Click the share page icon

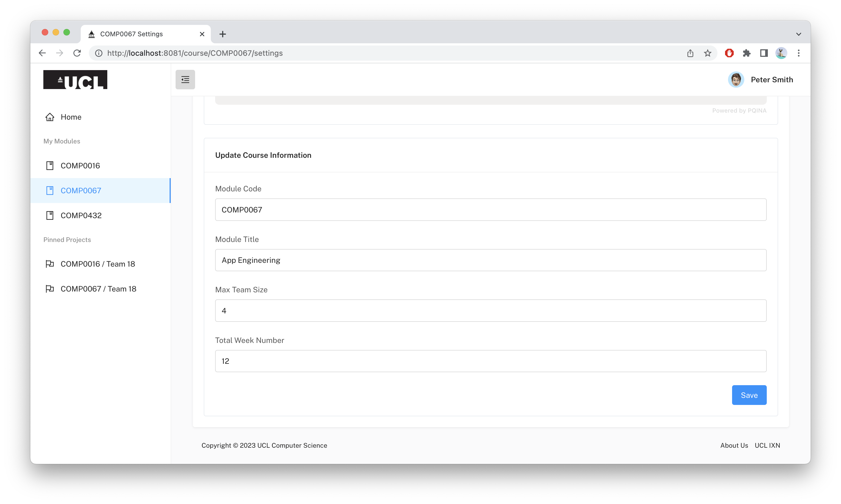[x=690, y=53]
